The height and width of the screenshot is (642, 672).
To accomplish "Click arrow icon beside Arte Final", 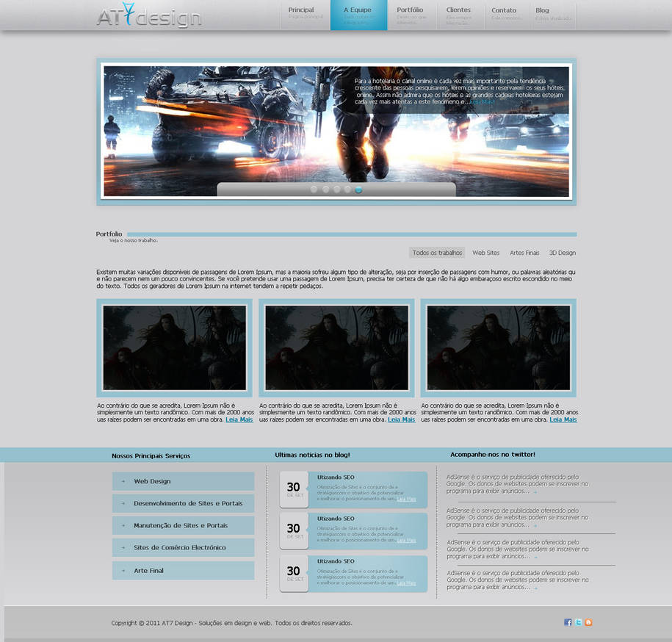I will (123, 571).
